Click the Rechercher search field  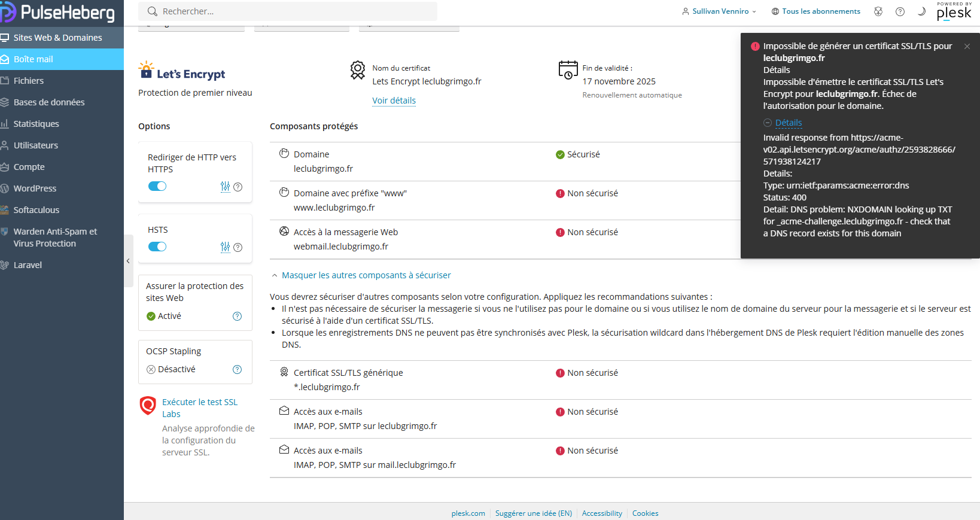coord(288,11)
